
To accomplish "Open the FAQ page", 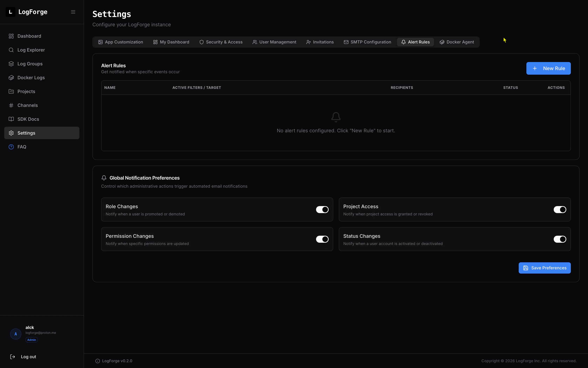I will pos(42,147).
